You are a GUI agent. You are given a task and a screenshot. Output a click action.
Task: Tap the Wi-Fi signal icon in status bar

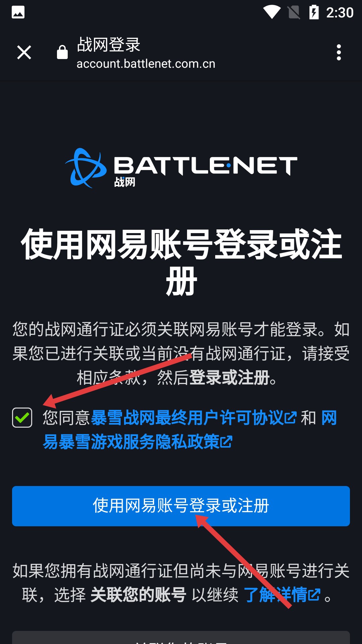272,12
